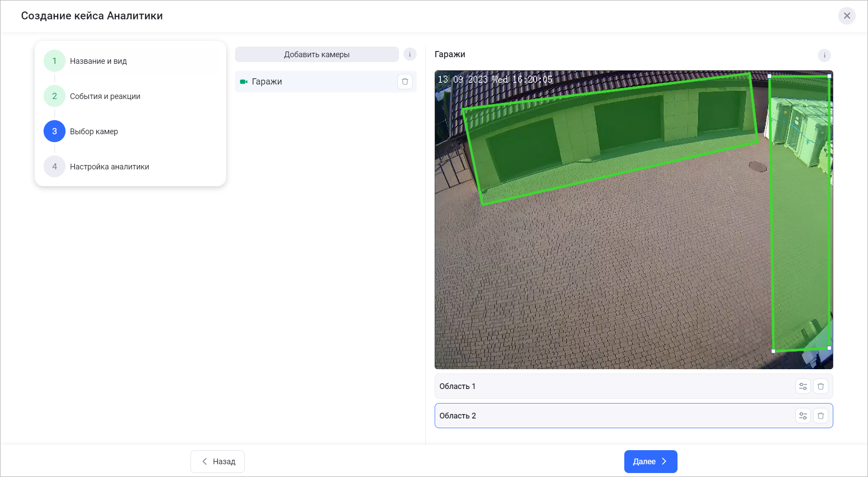The height and width of the screenshot is (477, 868).
Task: Remove the Гаражи camera via trash icon
Action: coord(405,81)
